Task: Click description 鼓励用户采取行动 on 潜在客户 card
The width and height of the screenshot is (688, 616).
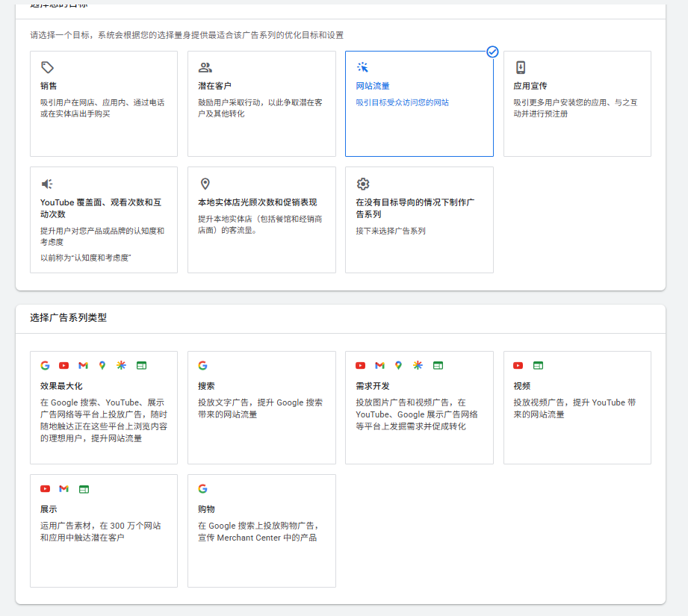Action: click(x=260, y=108)
